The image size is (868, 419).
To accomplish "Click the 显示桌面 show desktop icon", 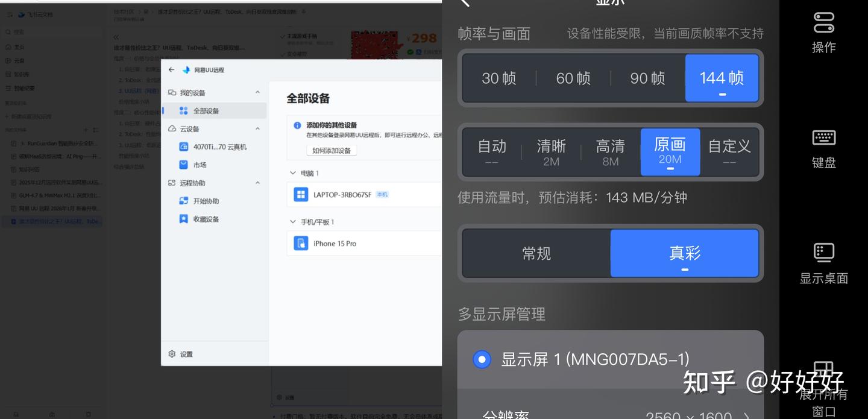I will 823,253.
